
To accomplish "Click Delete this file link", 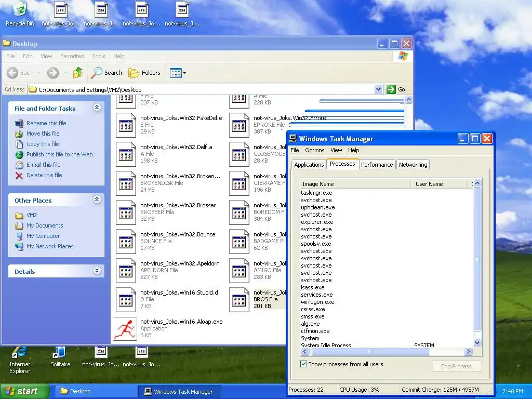I will pos(44,175).
